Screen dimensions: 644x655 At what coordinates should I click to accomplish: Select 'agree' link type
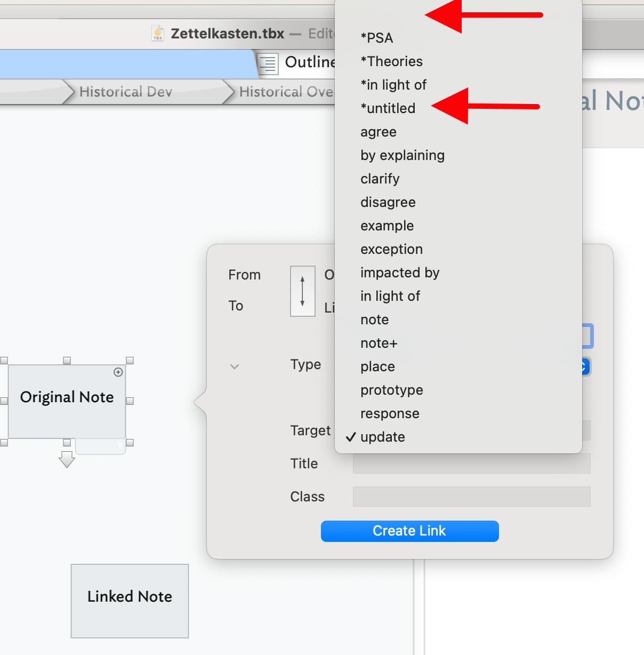coord(378,132)
